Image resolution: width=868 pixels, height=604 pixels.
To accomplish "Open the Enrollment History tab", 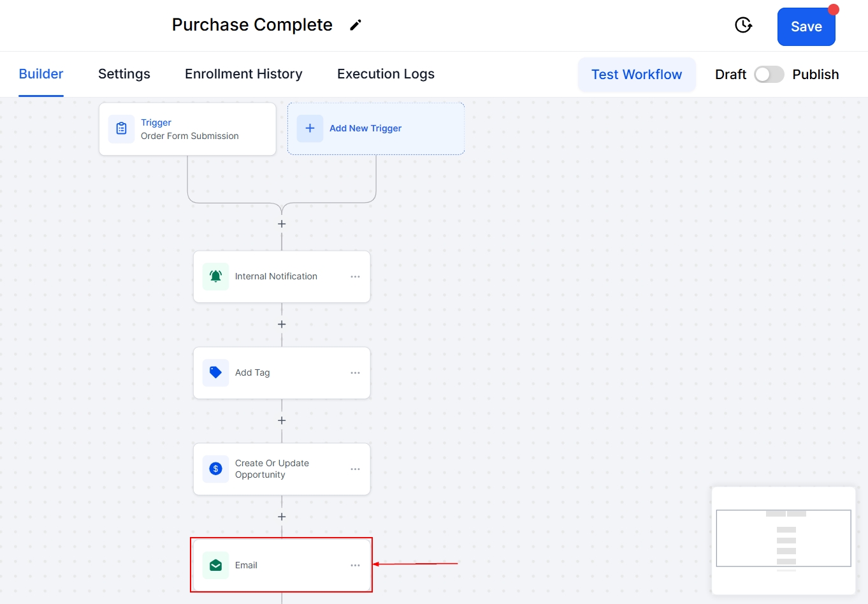I will coord(243,74).
